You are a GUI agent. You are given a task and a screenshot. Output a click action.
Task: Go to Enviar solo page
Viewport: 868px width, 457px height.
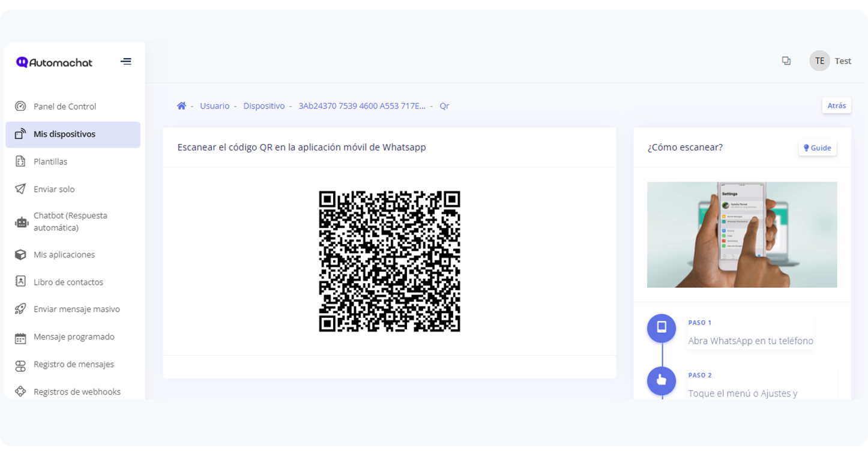click(x=73, y=189)
